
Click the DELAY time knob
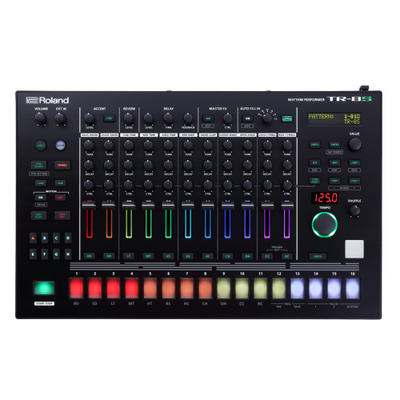pyautogui.click(x=168, y=118)
